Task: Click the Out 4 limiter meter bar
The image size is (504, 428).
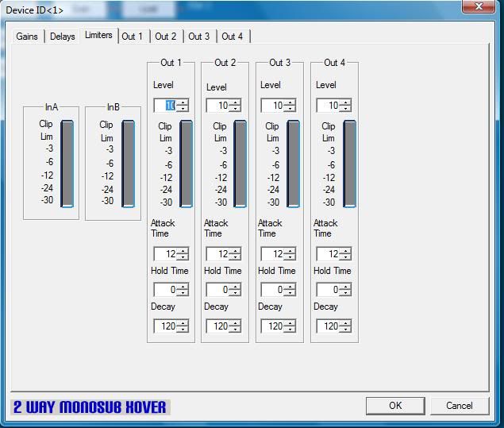Action: [x=349, y=164]
